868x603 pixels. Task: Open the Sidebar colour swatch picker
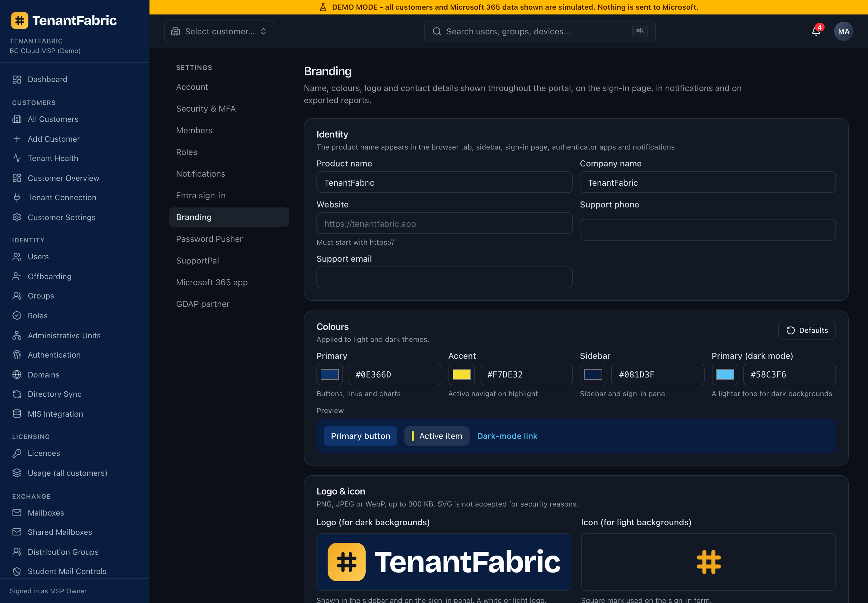click(x=593, y=374)
